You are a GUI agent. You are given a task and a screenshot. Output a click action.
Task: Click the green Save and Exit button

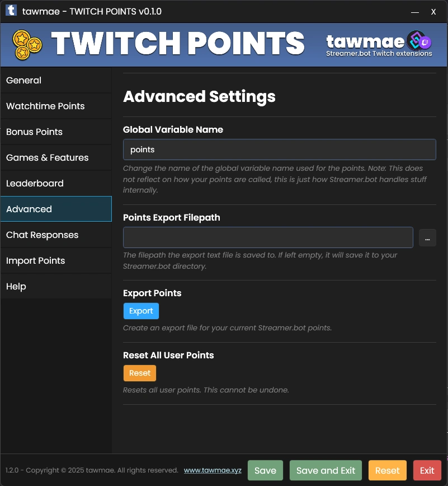click(326, 470)
